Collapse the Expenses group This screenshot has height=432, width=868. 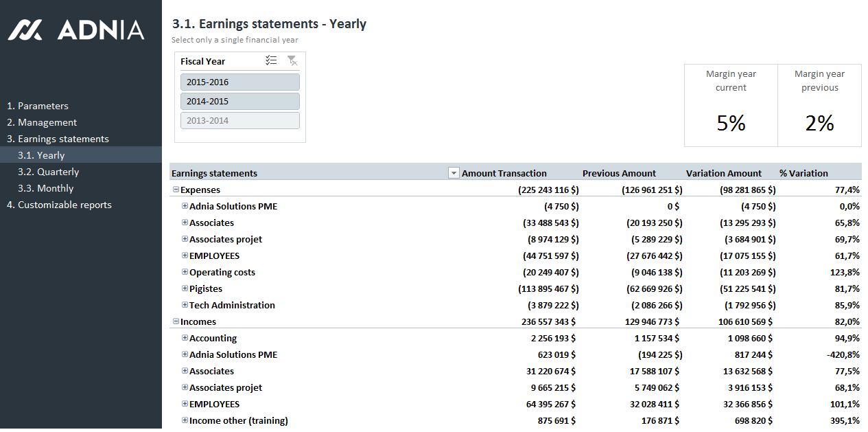[x=176, y=190]
